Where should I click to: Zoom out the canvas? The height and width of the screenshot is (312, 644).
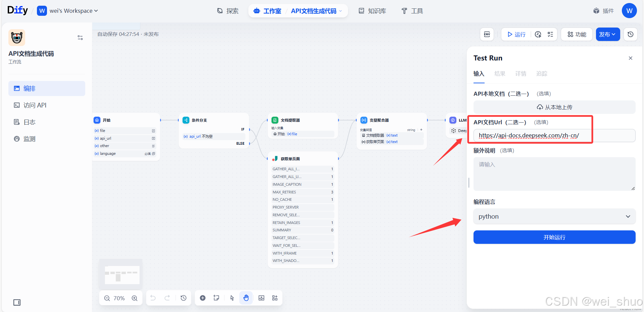[x=107, y=298]
